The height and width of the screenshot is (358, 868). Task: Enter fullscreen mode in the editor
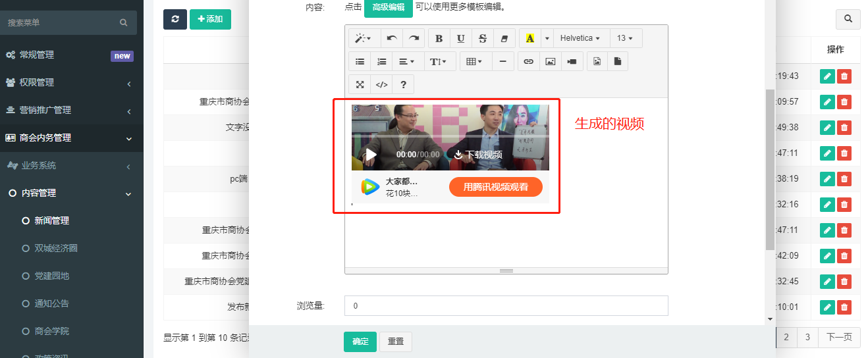click(x=360, y=84)
